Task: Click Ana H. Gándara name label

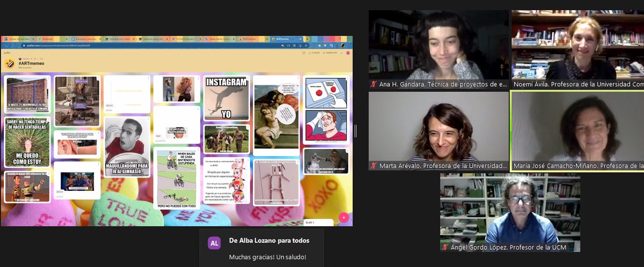Action: (443, 84)
